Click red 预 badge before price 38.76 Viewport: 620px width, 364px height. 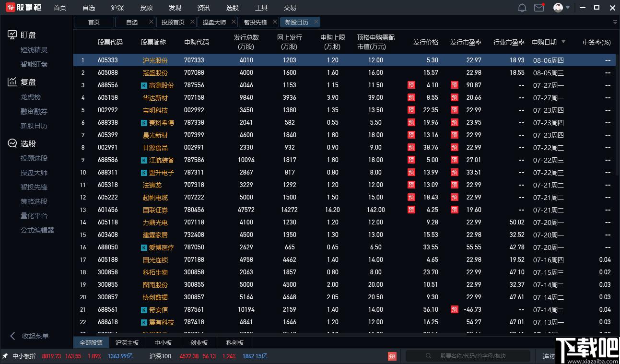(x=411, y=148)
